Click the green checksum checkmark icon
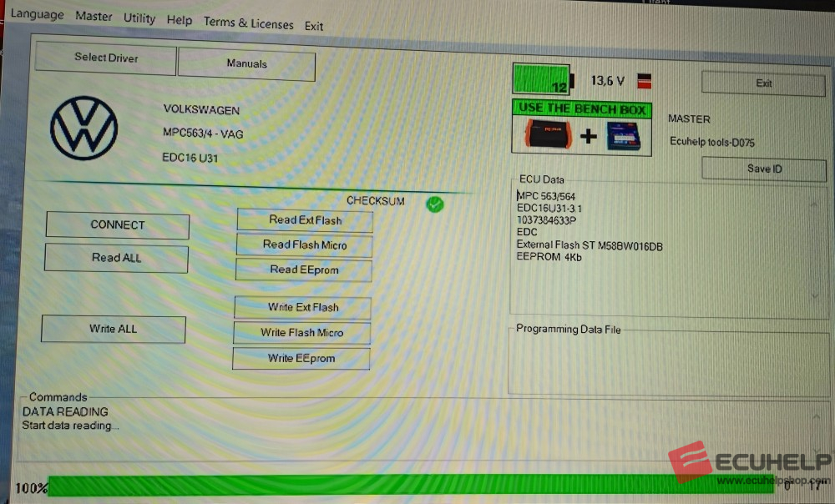Viewport: 835px width, 504px height. pos(434,204)
